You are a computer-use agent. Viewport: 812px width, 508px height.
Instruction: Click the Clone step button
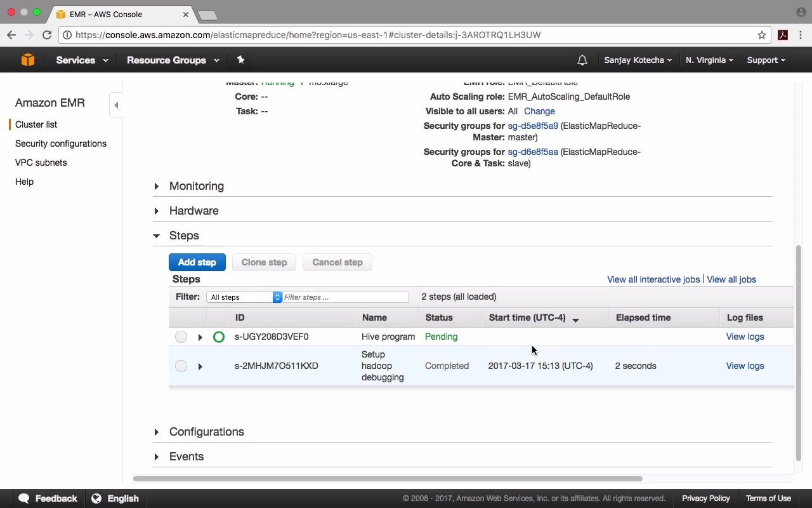pyautogui.click(x=264, y=262)
